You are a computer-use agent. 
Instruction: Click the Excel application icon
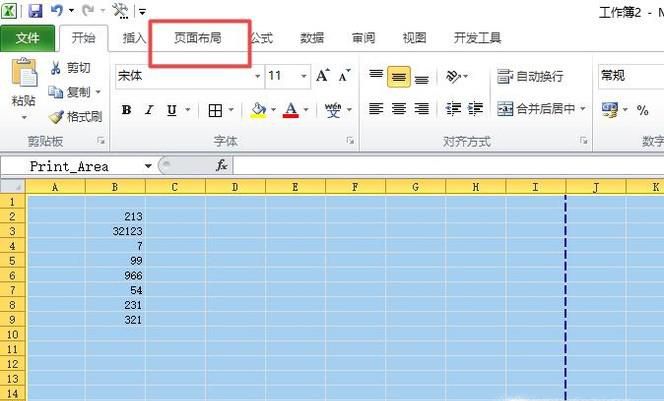pyautogui.click(x=9, y=10)
